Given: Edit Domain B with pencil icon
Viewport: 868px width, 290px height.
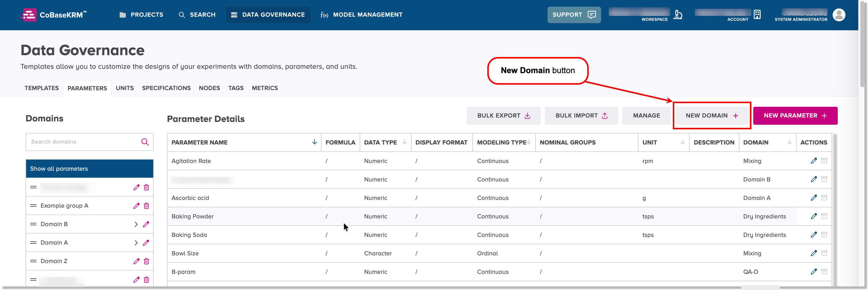Looking at the screenshot, I should pyautogui.click(x=146, y=224).
